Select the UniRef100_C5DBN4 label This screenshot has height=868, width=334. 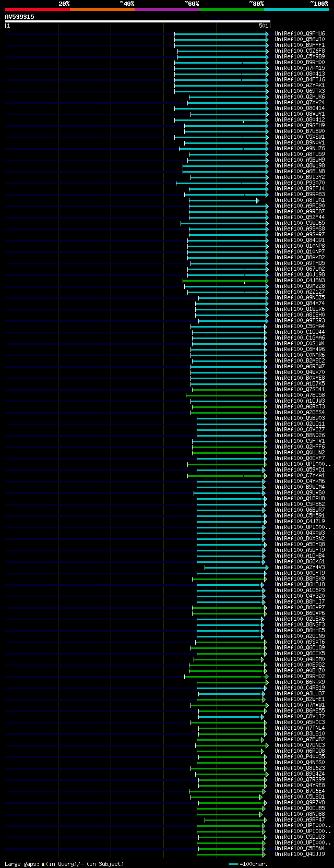300,848
